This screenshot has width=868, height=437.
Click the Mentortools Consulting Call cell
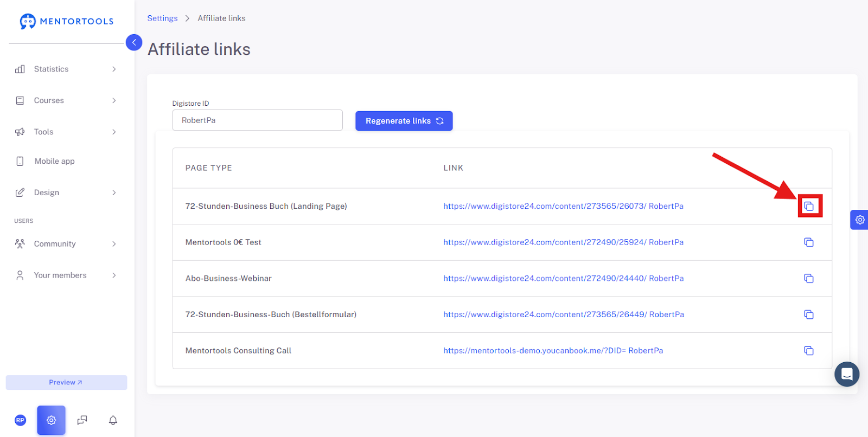[x=238, y=351]
